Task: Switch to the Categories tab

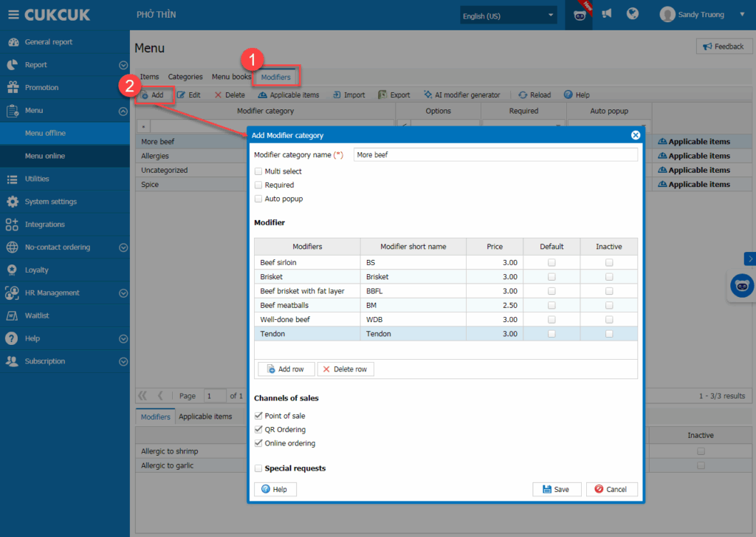Action: pos(185,77)
